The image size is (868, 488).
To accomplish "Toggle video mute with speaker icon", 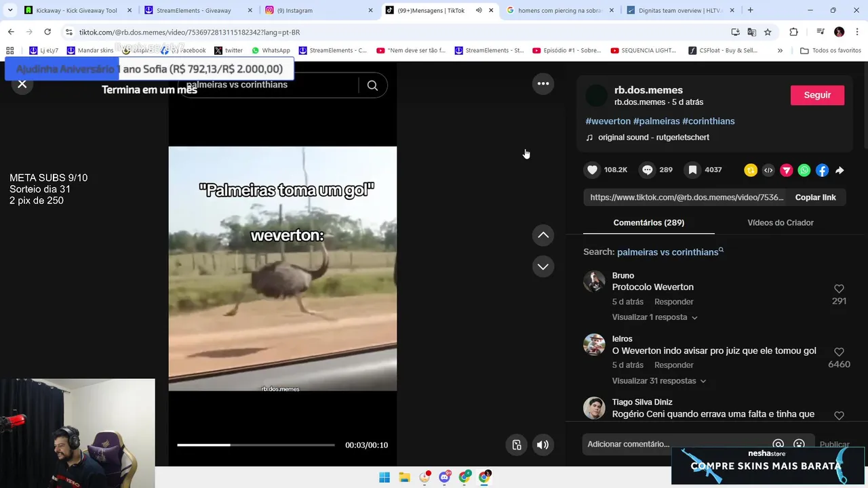I will coord(542,445).
